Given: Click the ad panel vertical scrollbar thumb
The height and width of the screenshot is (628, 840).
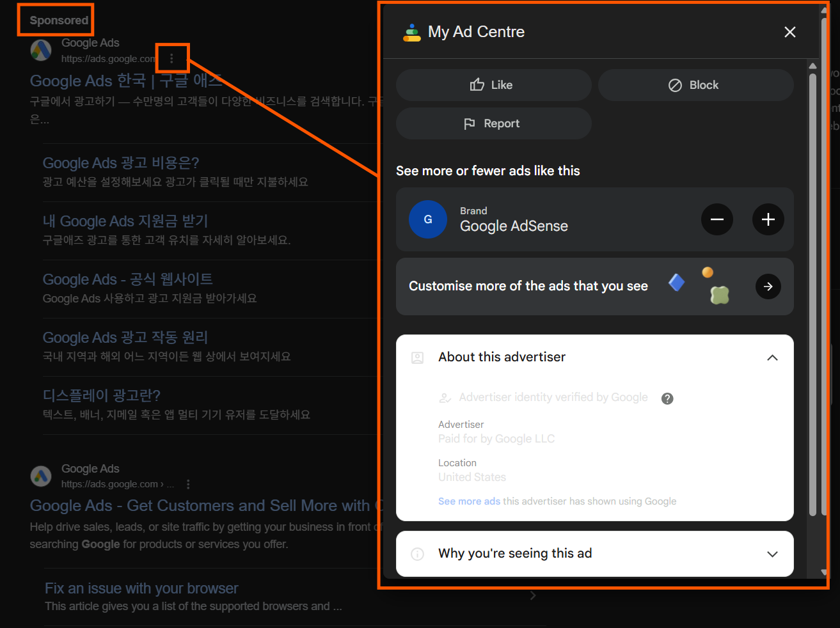Looking at the screenshot, I should pos(812,294).
